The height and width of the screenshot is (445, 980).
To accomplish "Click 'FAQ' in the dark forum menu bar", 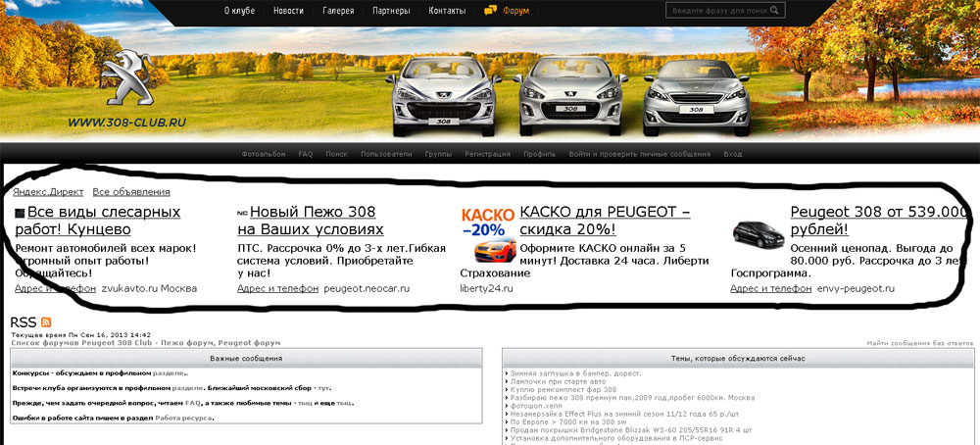I will pyautogui.click(x=305, y=154).
